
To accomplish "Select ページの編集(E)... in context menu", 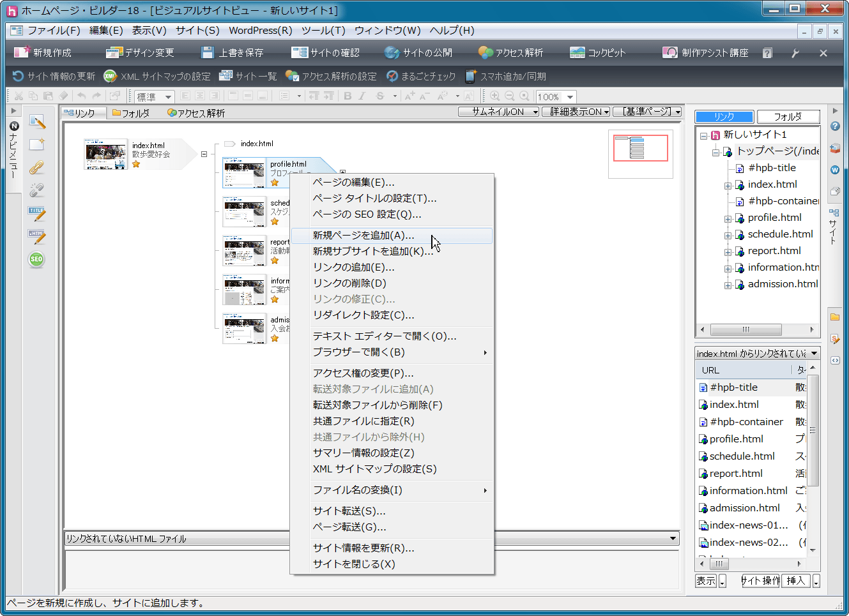I will point(392,183).
